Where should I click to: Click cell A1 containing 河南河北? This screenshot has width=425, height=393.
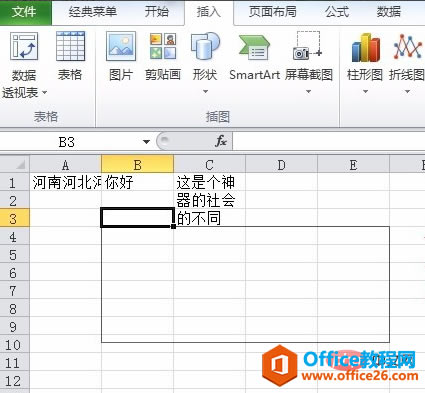coord(65,182)
